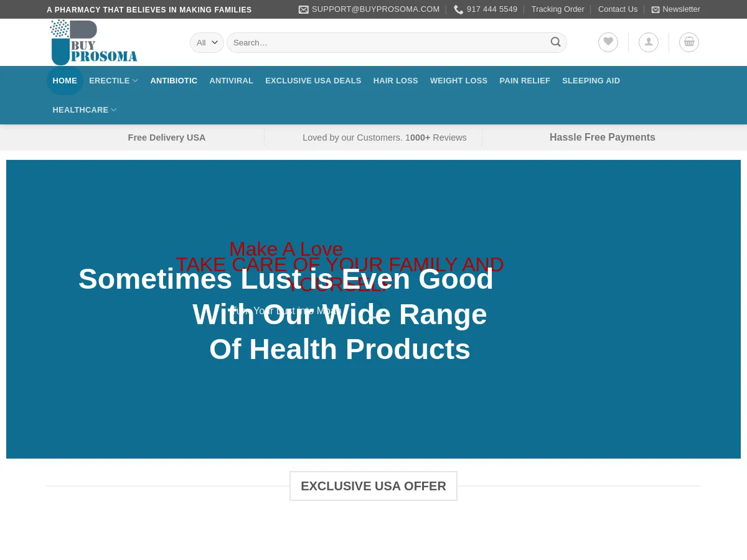Viewport: 747px width, 560px height.
Task: Open the Tracking Order link
Action: (557, 9)
